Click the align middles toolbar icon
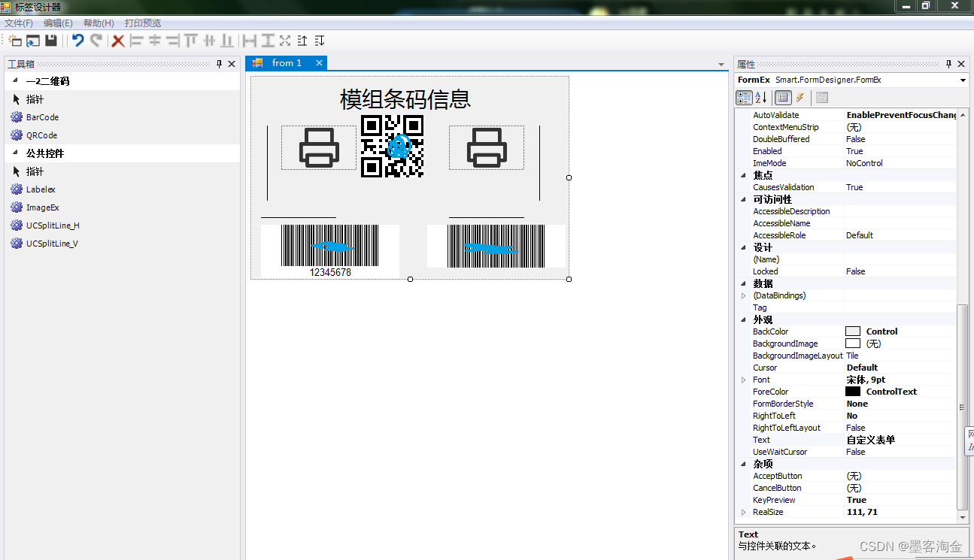Image resolution: width=974 pixels, height=560 pixels. pyautogui.click(x=209, y=41)
